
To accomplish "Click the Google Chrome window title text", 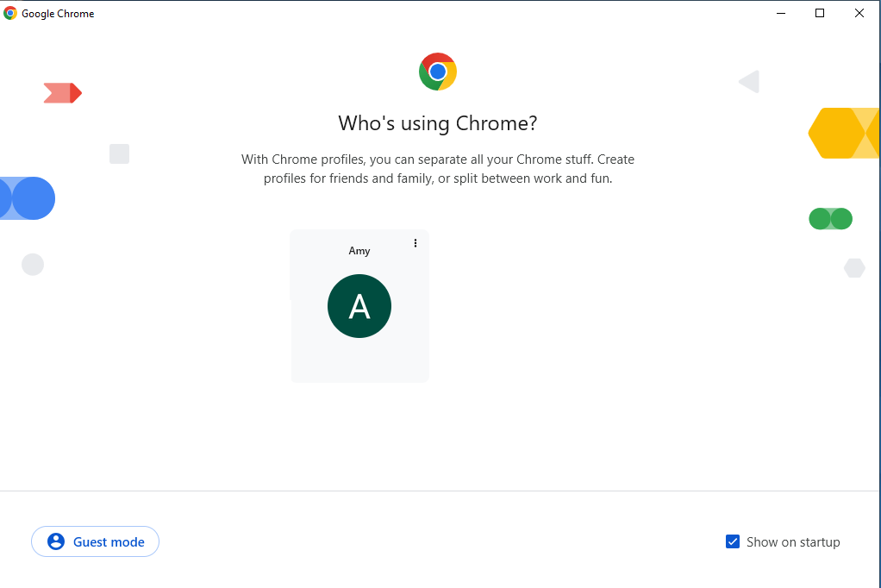I will (58, 14).
